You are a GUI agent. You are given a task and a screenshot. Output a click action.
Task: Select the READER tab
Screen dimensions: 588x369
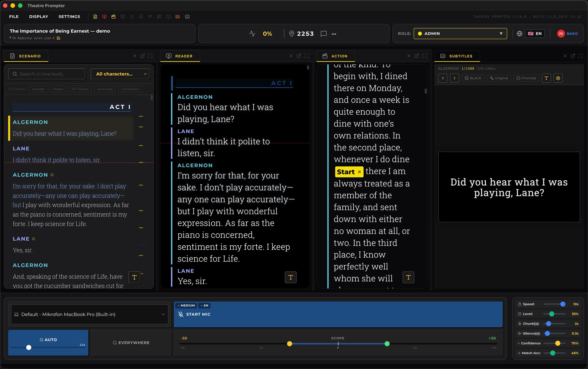[x=180, y=56]
